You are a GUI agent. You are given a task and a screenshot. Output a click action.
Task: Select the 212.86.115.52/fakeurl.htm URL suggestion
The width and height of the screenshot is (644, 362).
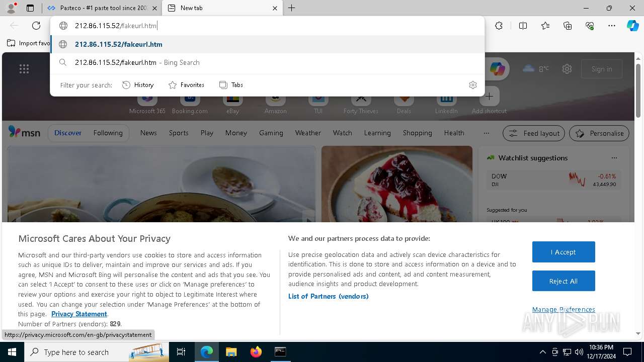(x=267, y=44)
